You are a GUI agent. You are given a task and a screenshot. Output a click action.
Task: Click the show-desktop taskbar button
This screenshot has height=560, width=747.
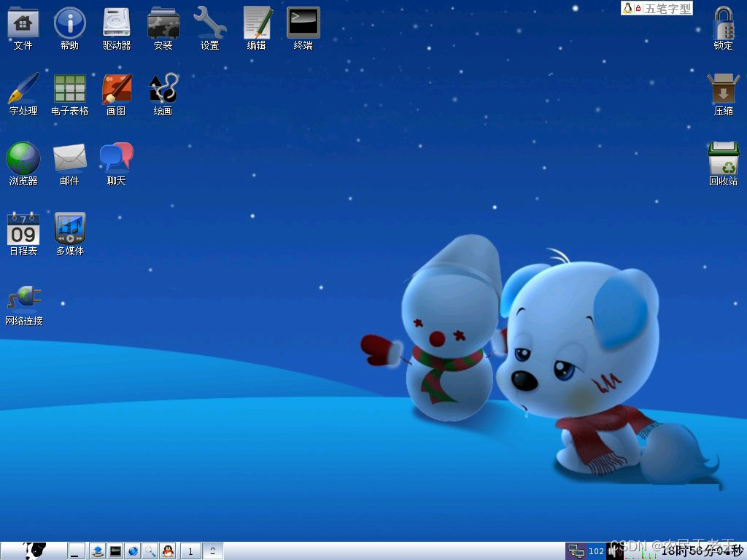(76, 551)
